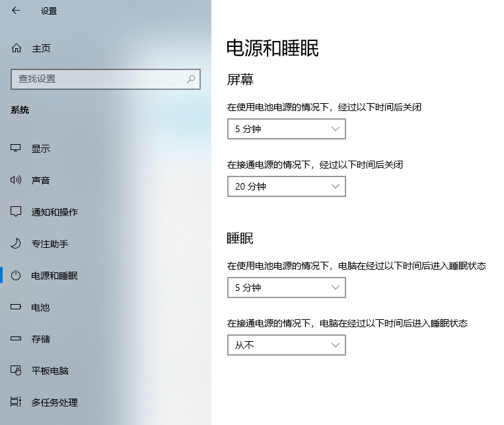Viewport: 504px width, 425px height.
Task: Click label 在接通电源的情况下，经过以下时间后关闭
Action: 315,165
